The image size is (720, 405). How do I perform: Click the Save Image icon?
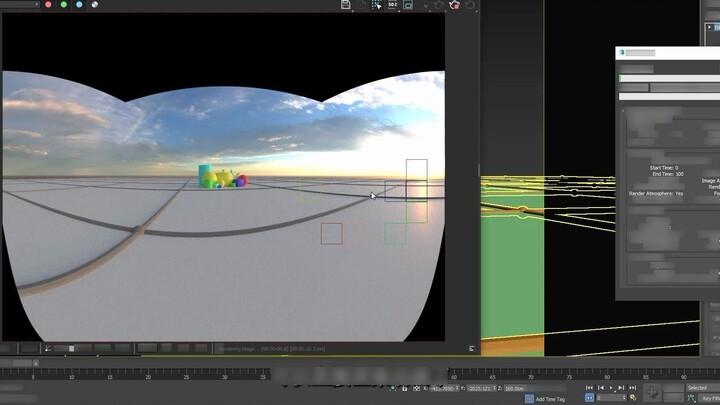coord(345,5)
